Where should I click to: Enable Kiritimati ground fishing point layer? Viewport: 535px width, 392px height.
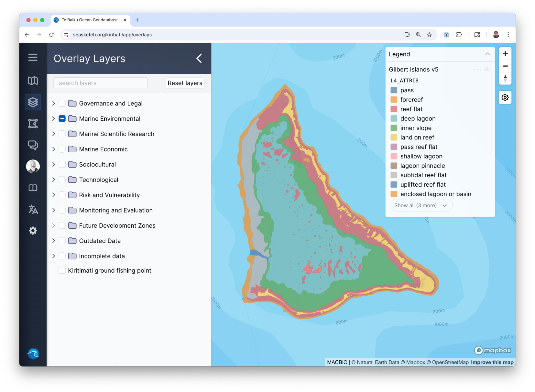click(62, 270)
